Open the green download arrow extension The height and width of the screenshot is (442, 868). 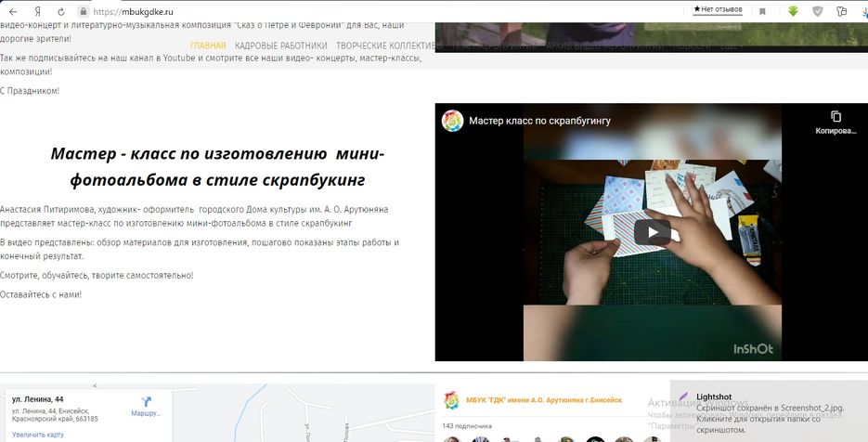(x=793, y=11)
